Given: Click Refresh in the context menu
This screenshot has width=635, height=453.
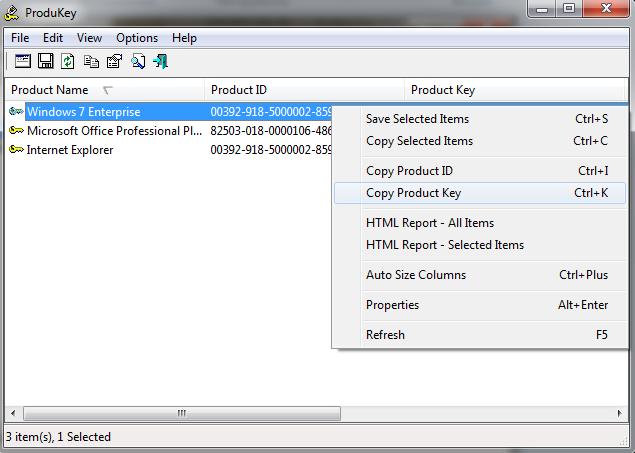Looking at the screenshot, I should 480,335.
